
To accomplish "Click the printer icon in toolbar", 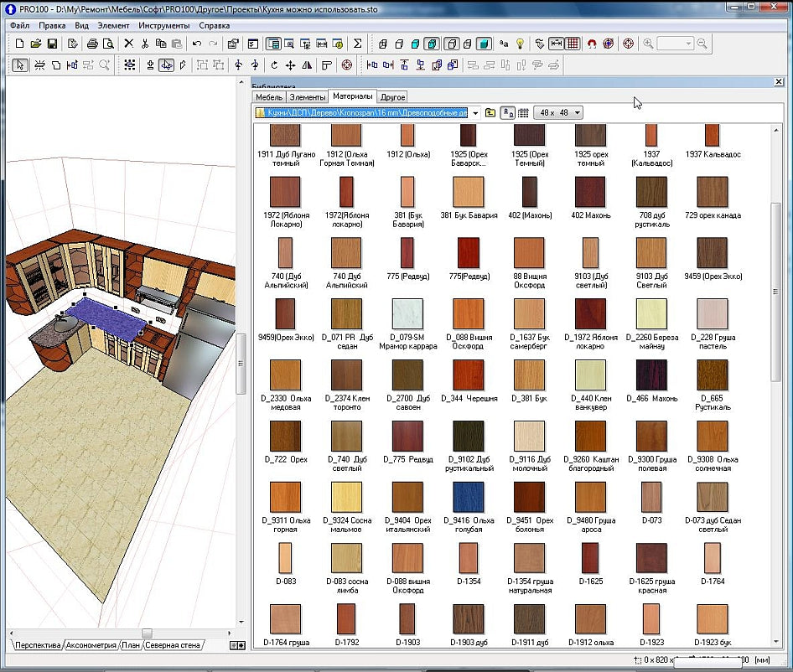I will 92,44.
